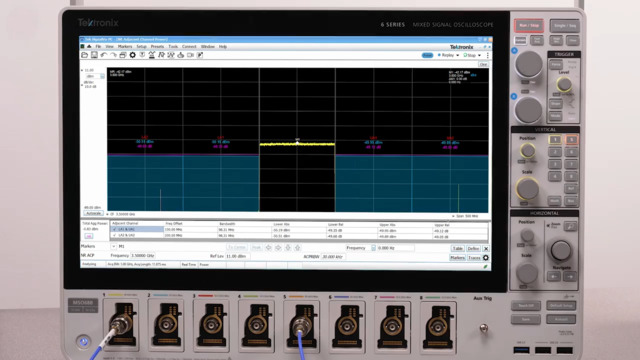Click the Single / Seq hardware button
640x360 pixels.
565,26
